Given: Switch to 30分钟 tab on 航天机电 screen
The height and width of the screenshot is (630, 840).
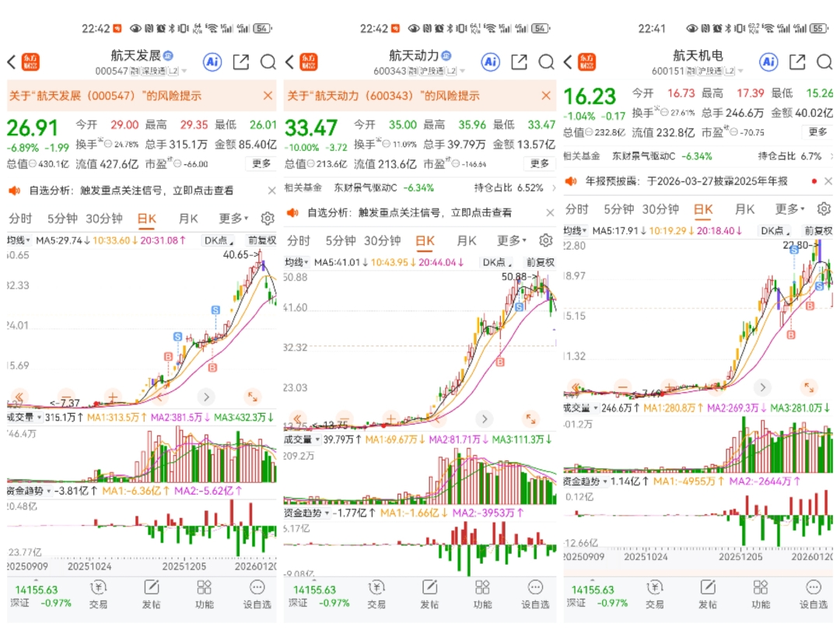Looking at the screenshot, I should (x=660, y=208).
